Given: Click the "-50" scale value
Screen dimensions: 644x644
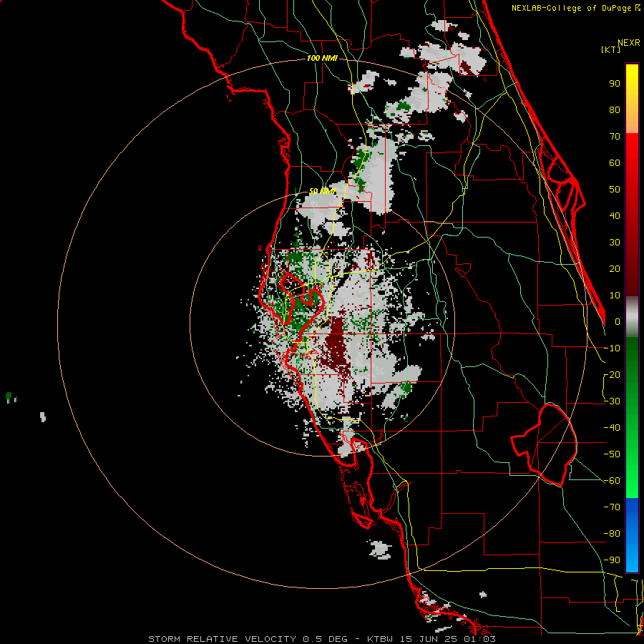Looking at the screenshot, I should [x=612, y=454].
